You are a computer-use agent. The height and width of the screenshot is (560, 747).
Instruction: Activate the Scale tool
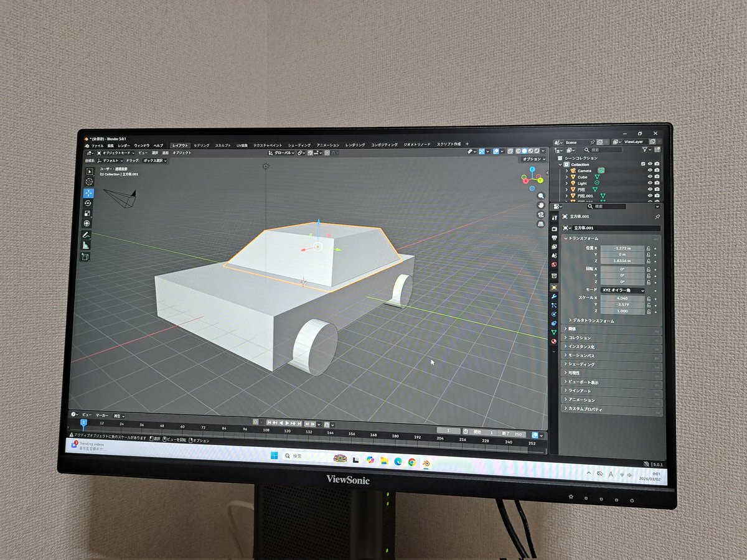tap(88, 213)
